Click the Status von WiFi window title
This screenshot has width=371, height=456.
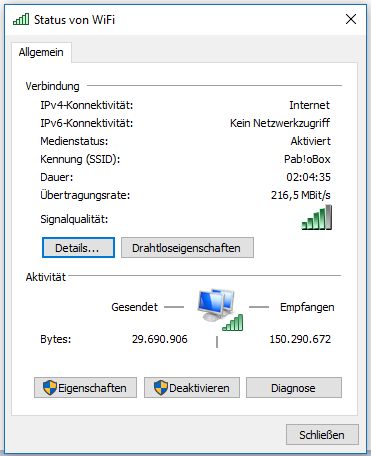(x=74, y=20)
